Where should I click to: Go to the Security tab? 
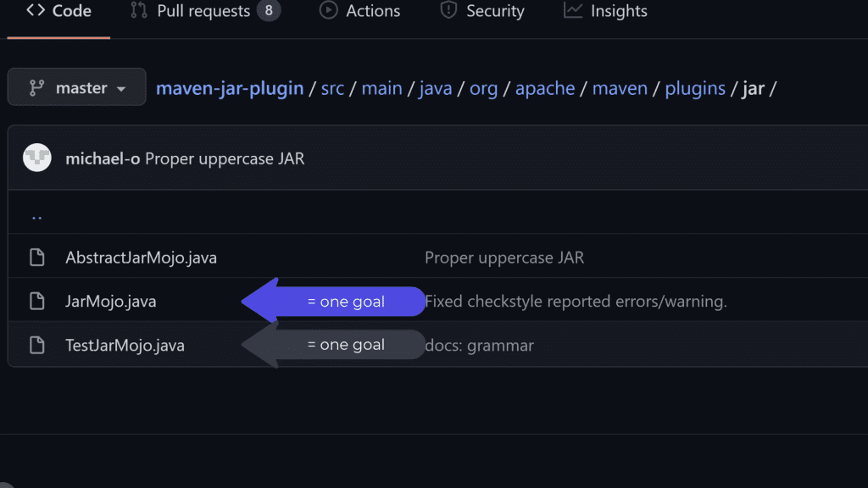click(482, 12)
